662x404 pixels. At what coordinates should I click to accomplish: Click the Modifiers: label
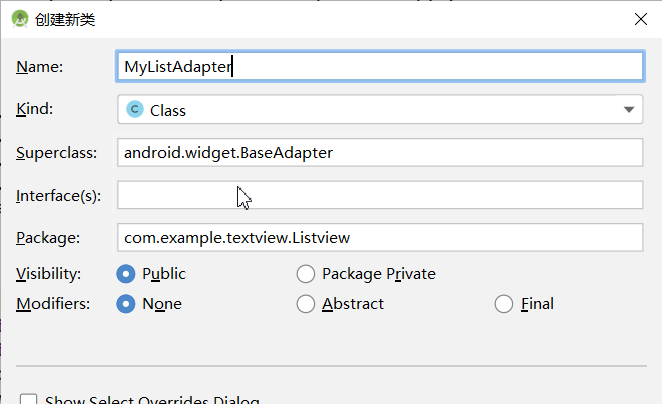coord(53,304)
